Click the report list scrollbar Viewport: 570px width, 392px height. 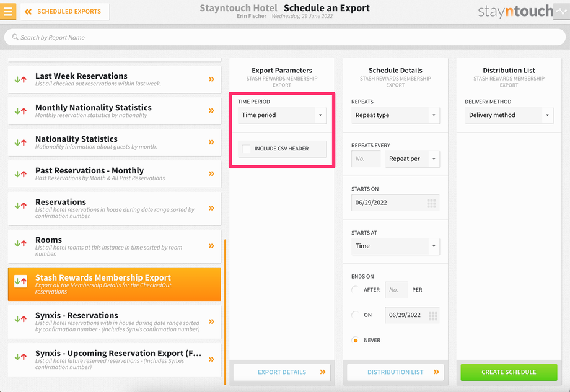[x=226, y=311]
